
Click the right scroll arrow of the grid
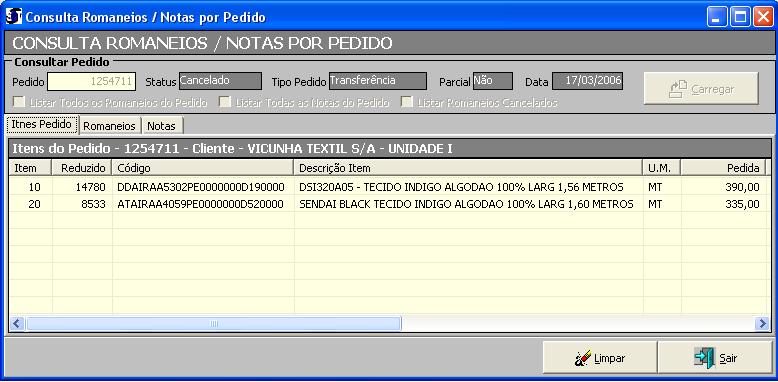(x=762, y=324)
